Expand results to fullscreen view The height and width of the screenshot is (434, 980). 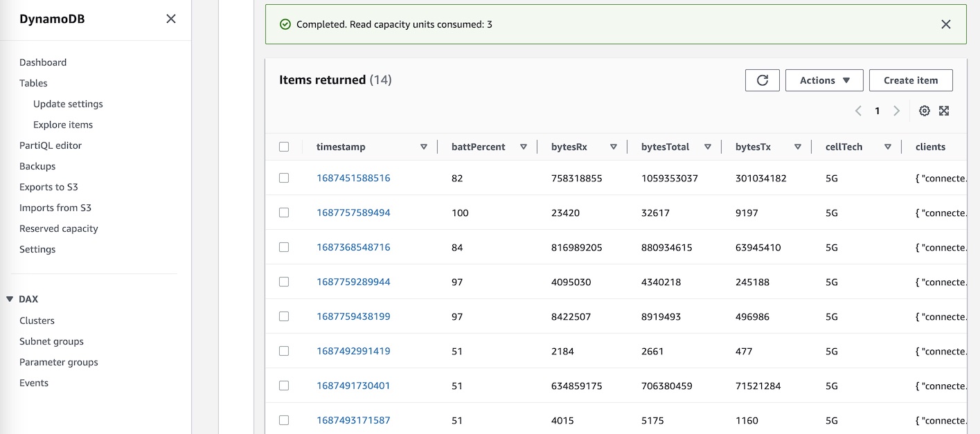(944, 111)
